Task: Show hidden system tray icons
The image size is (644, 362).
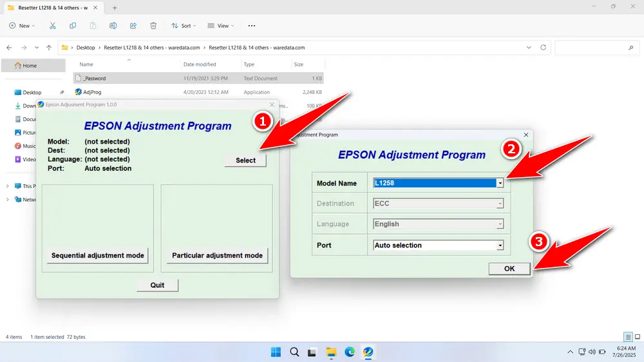Action: (570, 352)
